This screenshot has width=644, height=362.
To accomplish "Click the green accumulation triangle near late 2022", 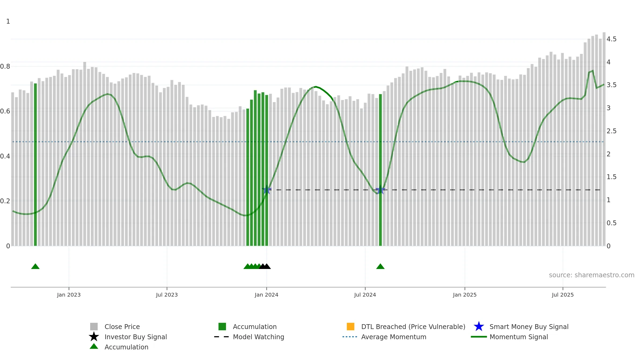I will coord(35,266).
